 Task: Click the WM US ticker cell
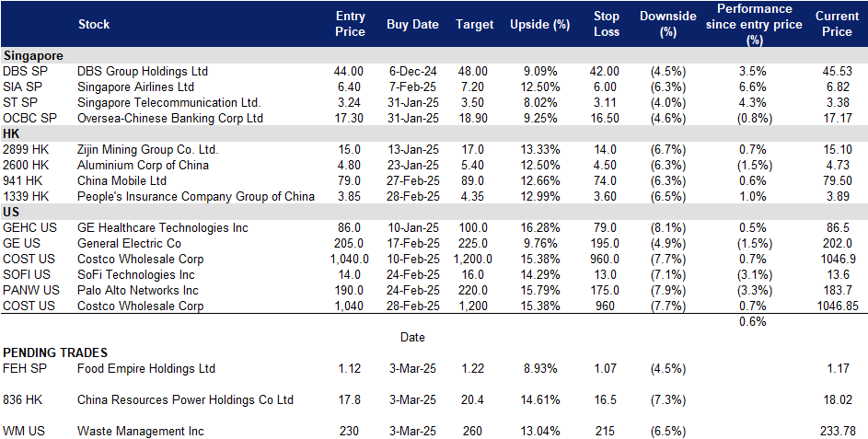(x=24, y=431)
